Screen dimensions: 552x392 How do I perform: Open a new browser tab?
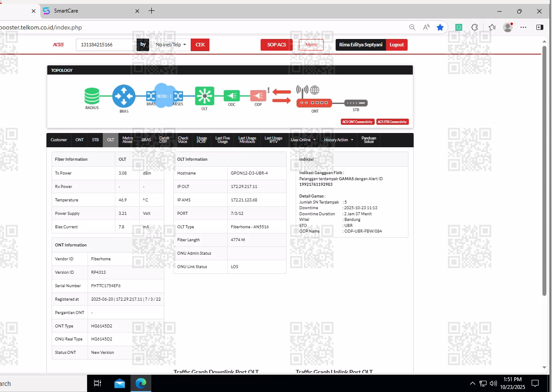[151, 11]
